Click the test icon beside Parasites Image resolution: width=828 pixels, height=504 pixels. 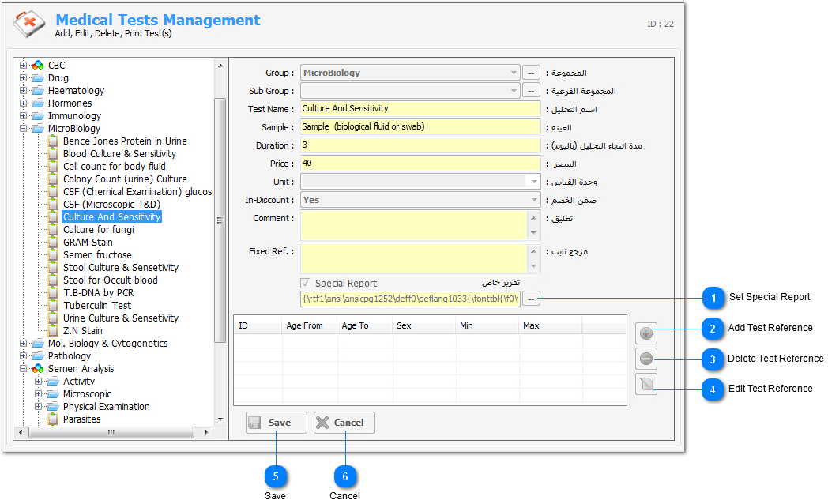tap(53, 419)
